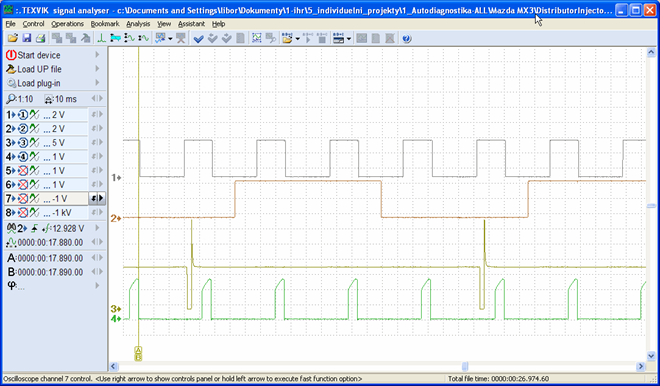Enable disabled channel 8 crossed icon

pos(23,213)
